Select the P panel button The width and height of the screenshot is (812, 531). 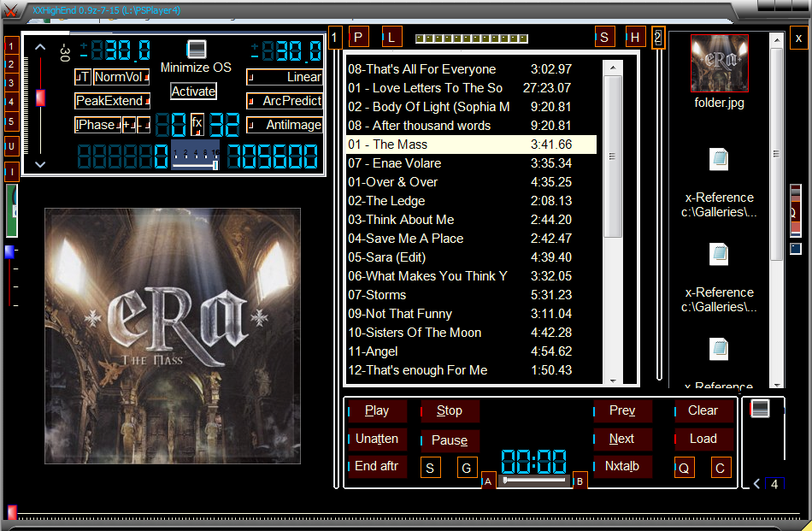click(x=358, y=38)
